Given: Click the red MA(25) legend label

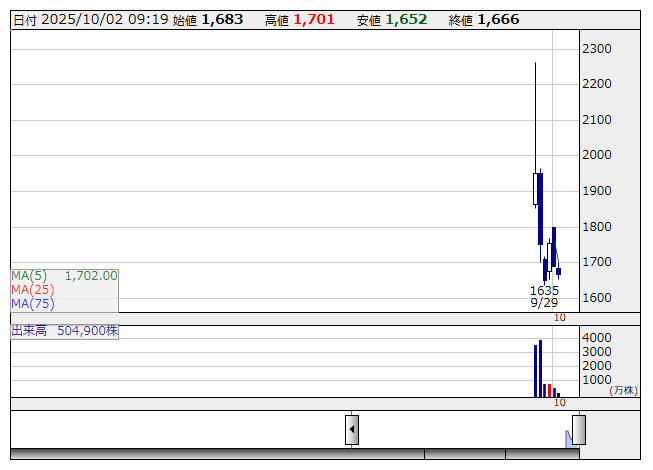Looking at the screenshot, I should (33, 290).
